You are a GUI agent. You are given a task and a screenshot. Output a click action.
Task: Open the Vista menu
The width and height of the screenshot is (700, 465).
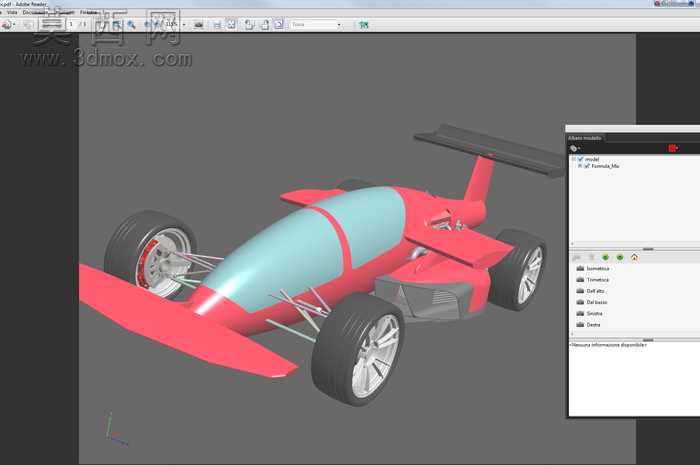(x=12, y=12)
